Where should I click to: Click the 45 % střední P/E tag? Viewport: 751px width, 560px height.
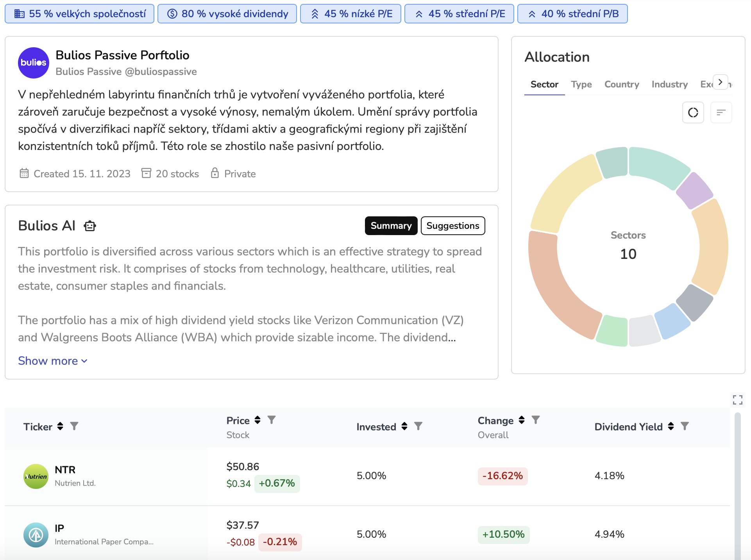click(x=459, y=14)
